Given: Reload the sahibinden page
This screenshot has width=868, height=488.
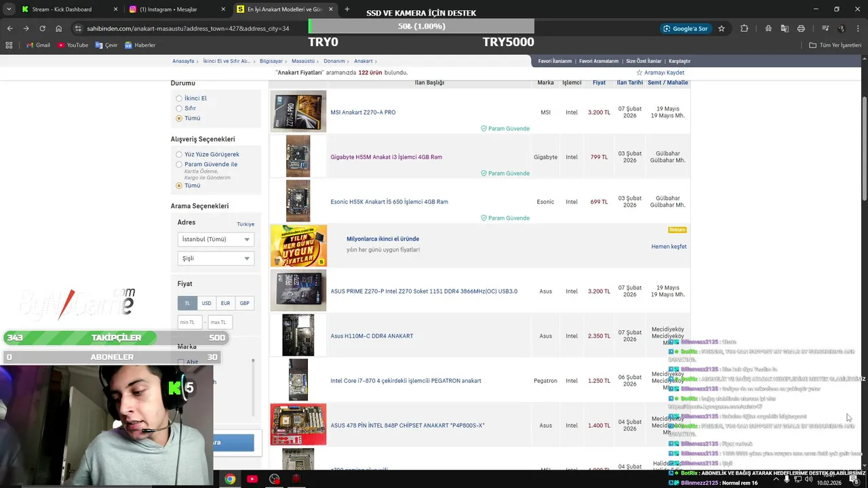Looking at the screenshot, I should 42,28.
